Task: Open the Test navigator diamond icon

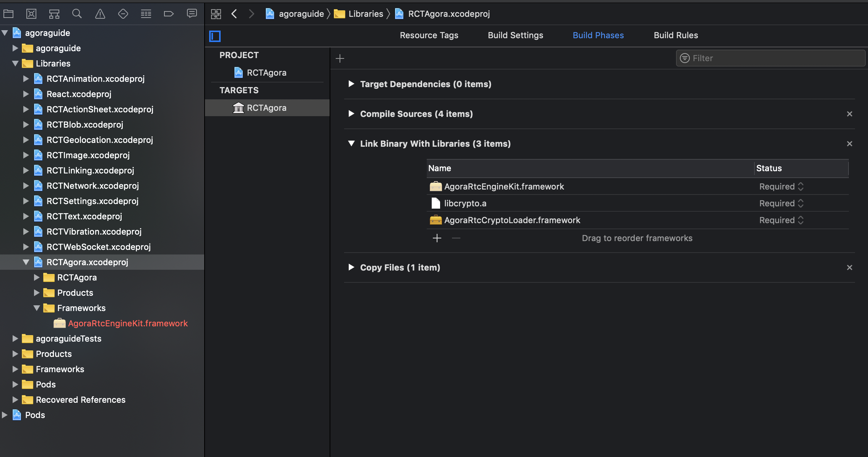Action: pos(123,14)
